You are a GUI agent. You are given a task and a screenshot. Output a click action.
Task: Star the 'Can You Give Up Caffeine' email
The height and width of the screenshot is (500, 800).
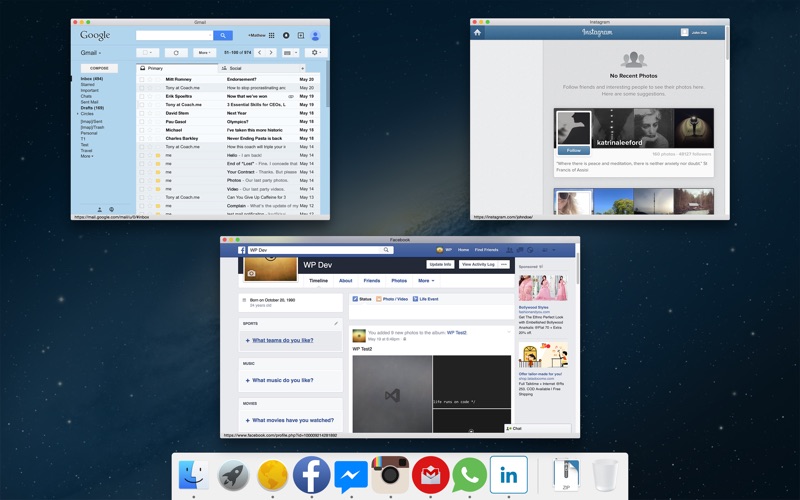tap(150, 197)
